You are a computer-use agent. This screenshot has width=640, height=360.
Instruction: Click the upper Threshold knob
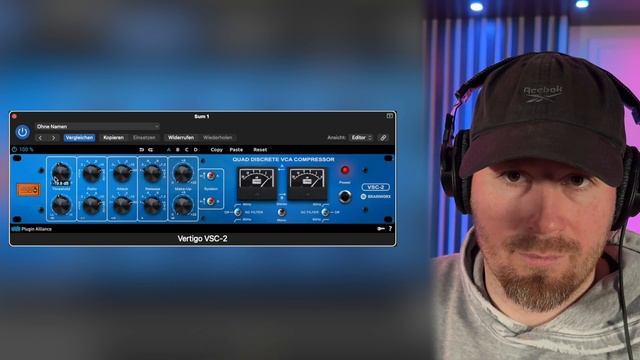click(x=61, y=173)
